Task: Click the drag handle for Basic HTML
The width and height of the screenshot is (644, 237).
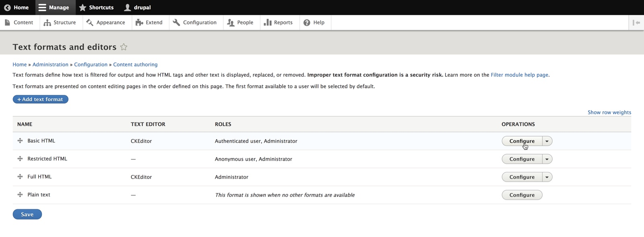Action: pyautogui.click(x=20, y=141)
